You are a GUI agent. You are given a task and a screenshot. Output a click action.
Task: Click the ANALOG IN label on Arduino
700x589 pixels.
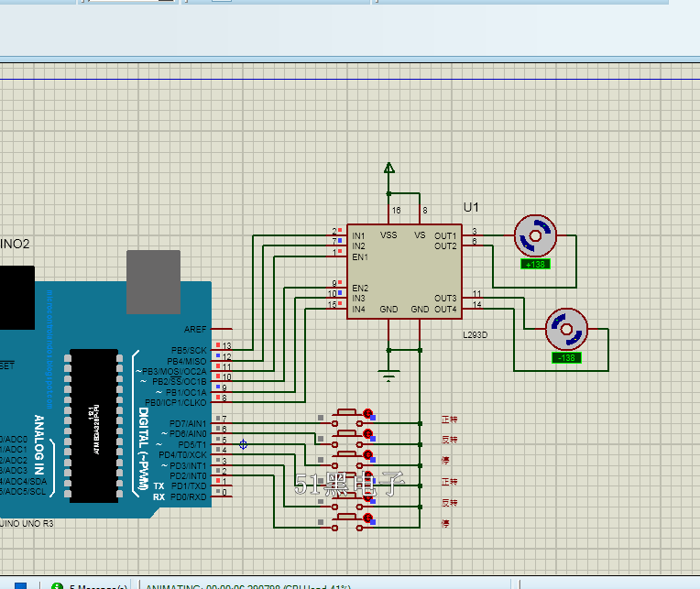click(39, 444)
